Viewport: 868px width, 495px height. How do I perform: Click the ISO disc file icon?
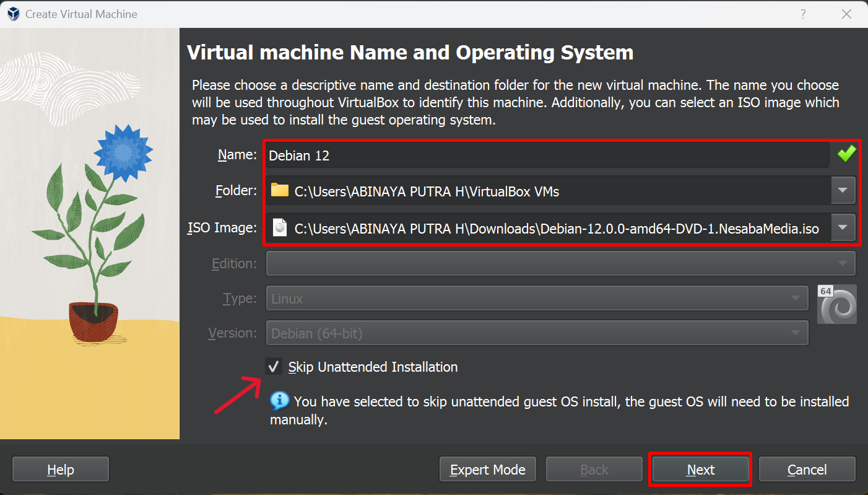click(x=280, y=227)
